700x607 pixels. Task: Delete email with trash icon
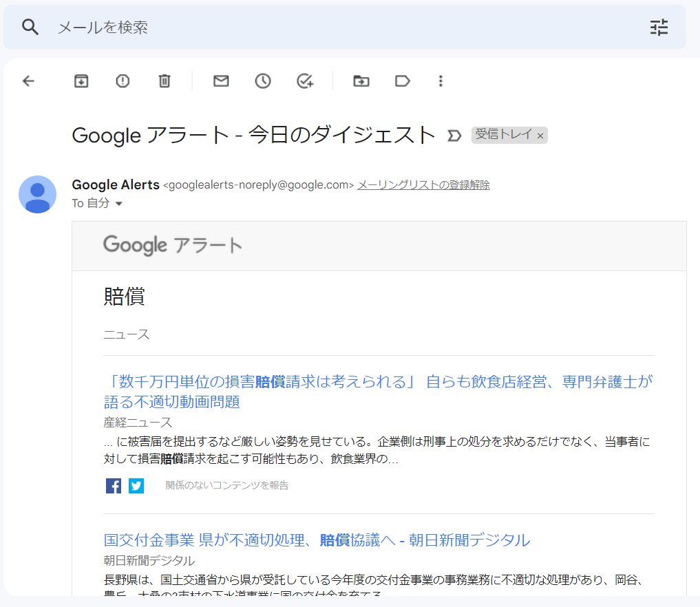[165, 81]
